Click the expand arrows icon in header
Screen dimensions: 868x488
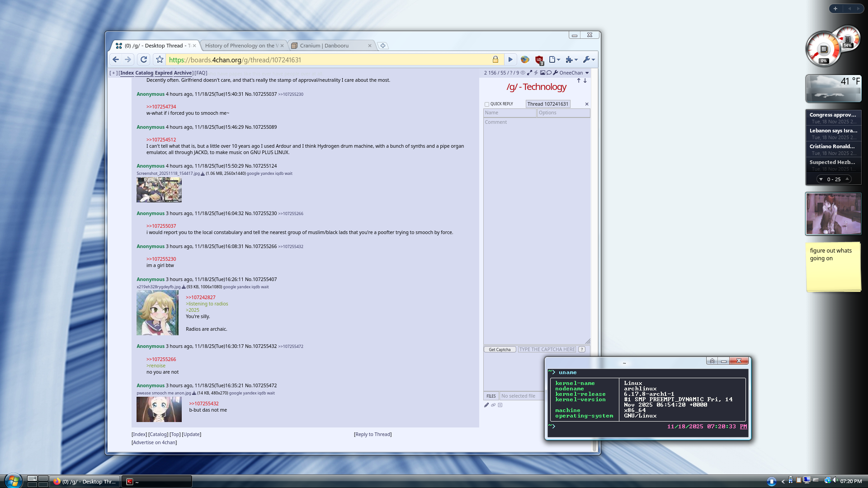tap(529, 73)
